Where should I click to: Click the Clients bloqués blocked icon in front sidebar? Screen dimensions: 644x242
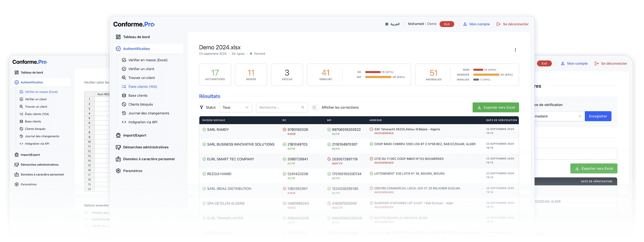124,104
